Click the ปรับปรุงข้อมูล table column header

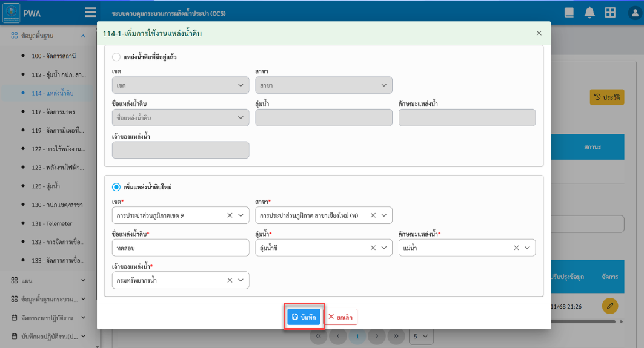pos(568,277)
